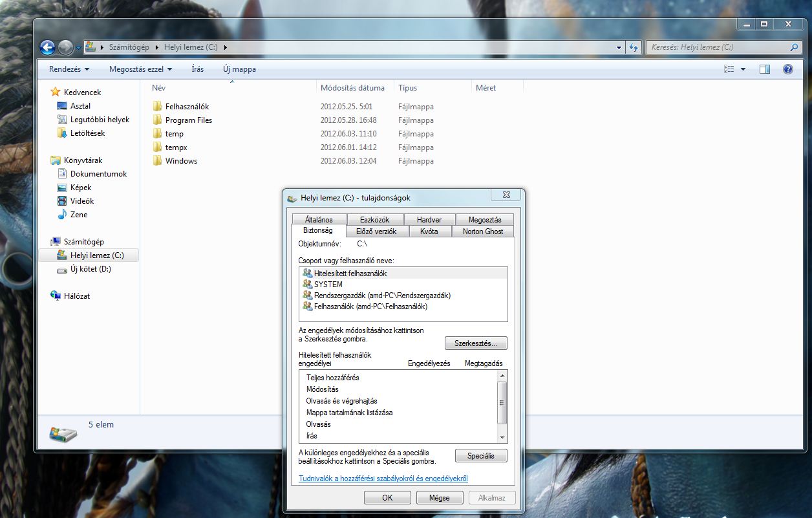Click the Letöltések folder icon

coord(62,133)
